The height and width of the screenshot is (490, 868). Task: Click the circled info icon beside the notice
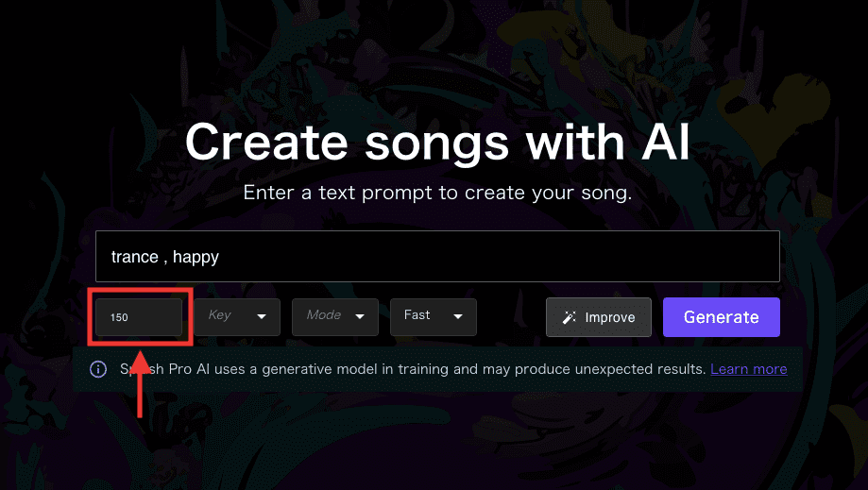98,369
